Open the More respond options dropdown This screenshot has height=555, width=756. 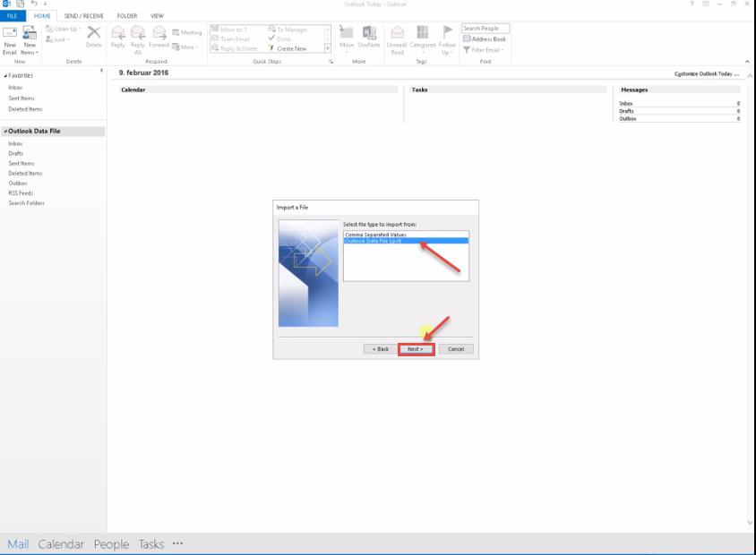[185, 47]
